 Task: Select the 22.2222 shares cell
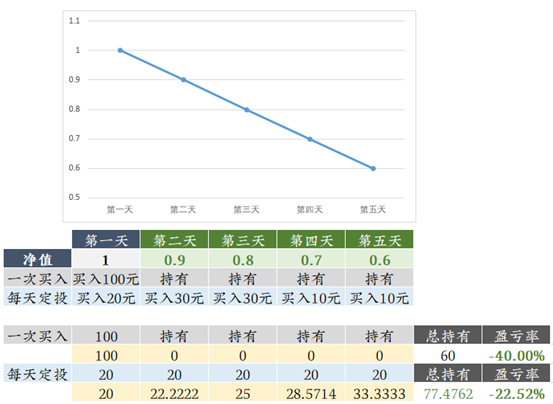pyautogui.click(x=174, y=392)
